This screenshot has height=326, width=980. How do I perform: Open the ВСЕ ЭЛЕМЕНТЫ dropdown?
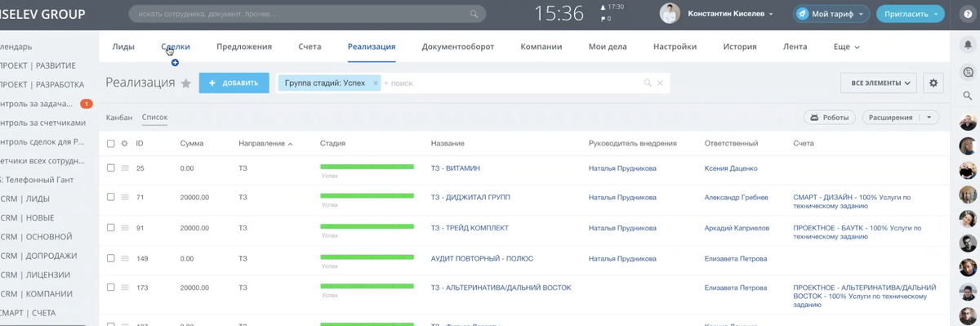(x=879, y=83)
